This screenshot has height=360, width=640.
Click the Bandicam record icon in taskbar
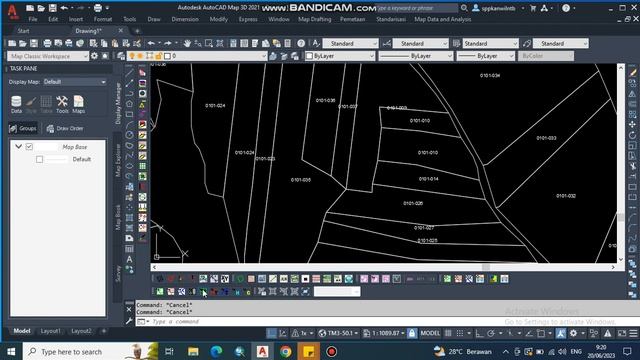(x=331, y=351)
